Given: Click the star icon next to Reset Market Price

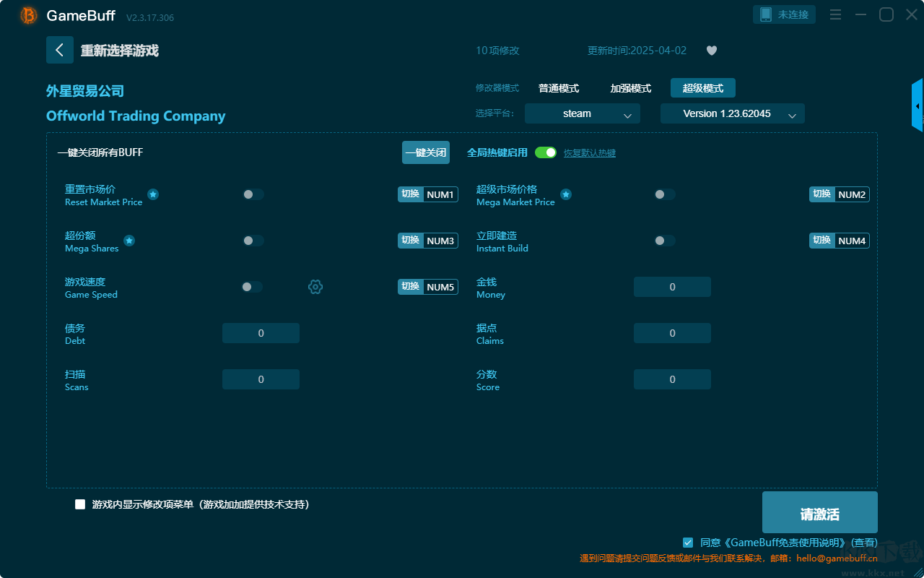Looking at the screenshot, I should click(153, 194).
